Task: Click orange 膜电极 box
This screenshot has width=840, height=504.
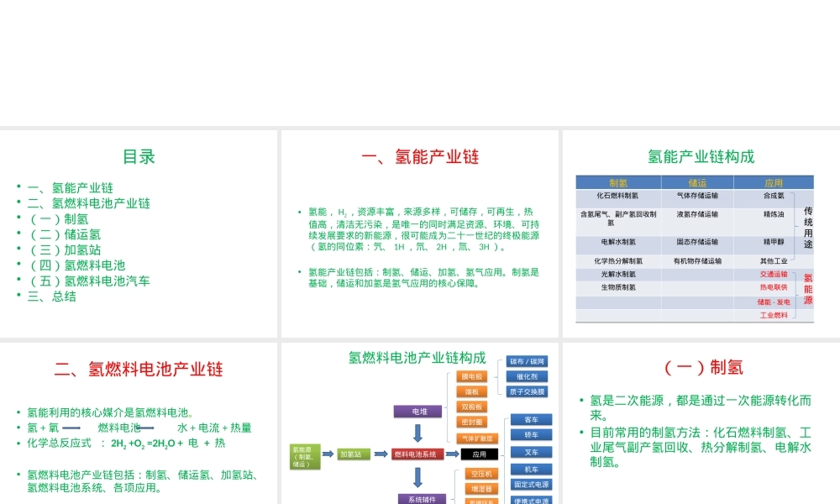Action: pos(472,376)
